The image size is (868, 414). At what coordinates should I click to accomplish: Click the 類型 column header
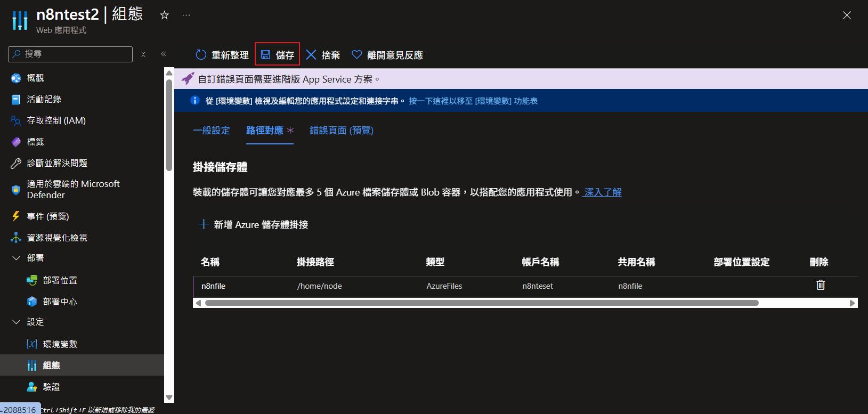click(x=435, y=262)
